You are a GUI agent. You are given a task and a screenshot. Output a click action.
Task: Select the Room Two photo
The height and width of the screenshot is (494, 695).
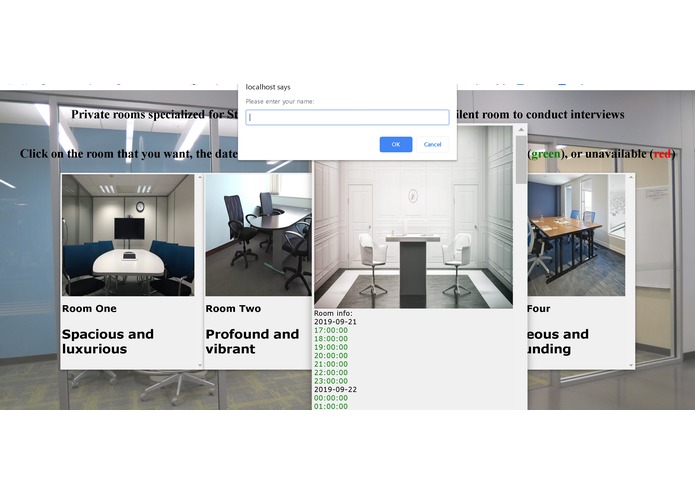258,235
